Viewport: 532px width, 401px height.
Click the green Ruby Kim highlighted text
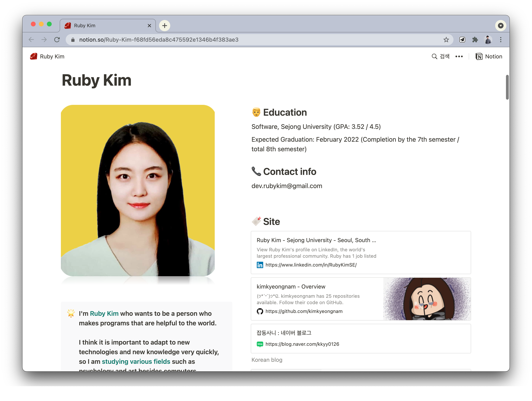(104, 314)
